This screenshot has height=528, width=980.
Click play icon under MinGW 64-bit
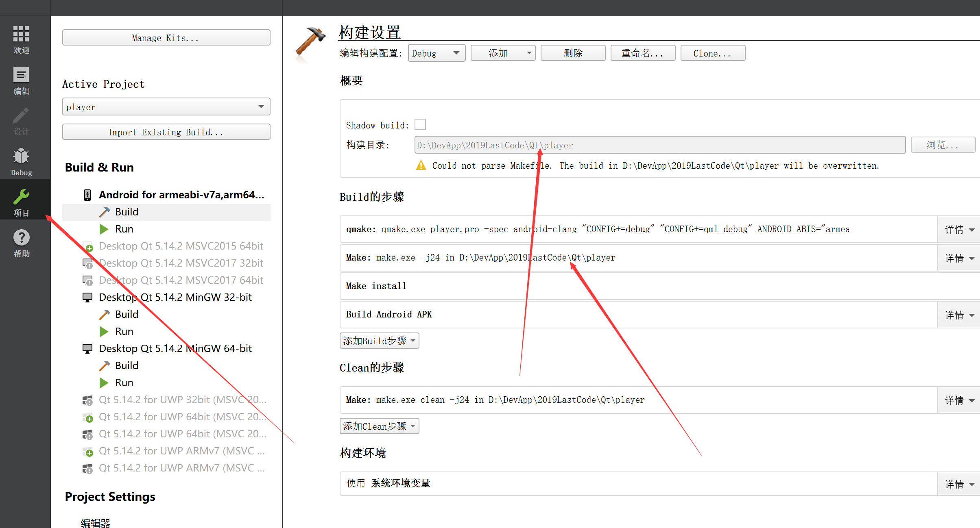tap(104, 383)
